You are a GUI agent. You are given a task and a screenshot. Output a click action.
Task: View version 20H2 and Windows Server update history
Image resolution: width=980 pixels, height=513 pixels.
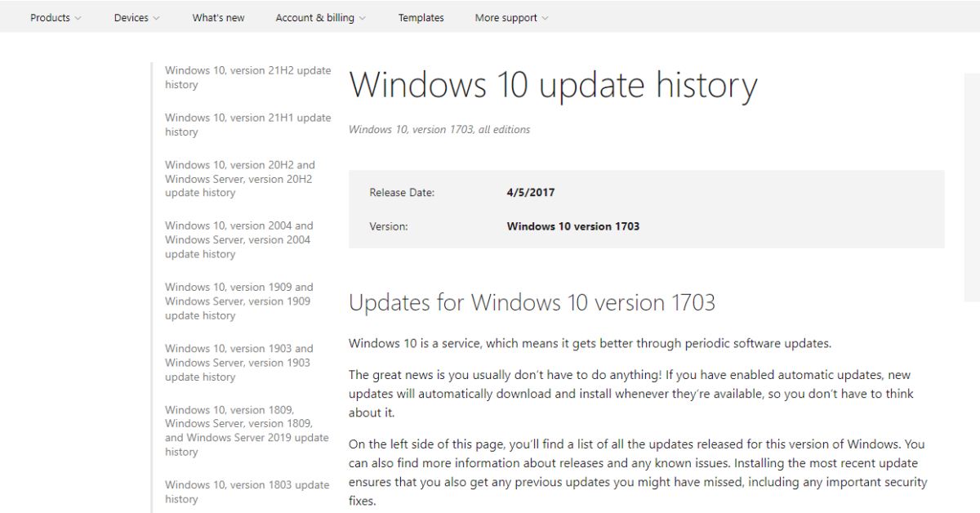[x=239, y=179]
